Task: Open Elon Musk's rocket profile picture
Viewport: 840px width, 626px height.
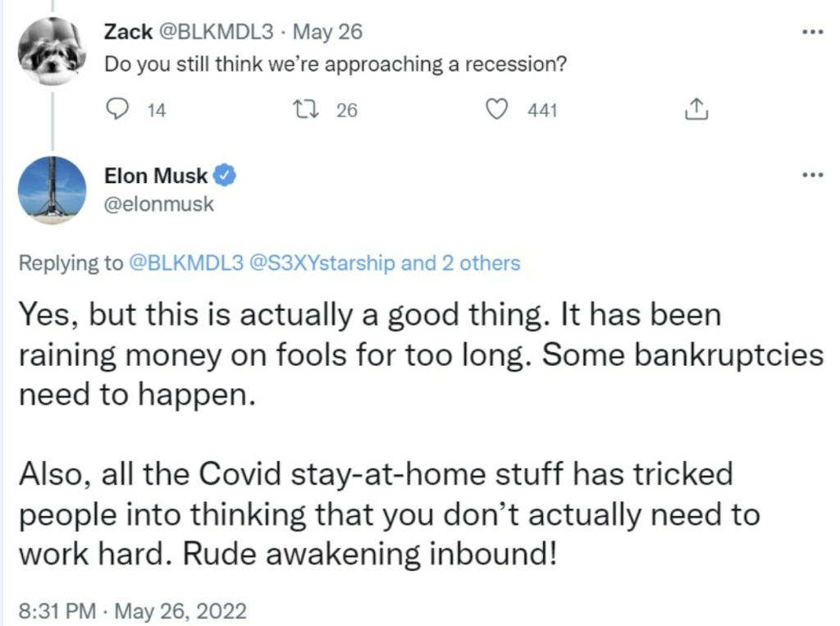Action: tap(52, 190)
